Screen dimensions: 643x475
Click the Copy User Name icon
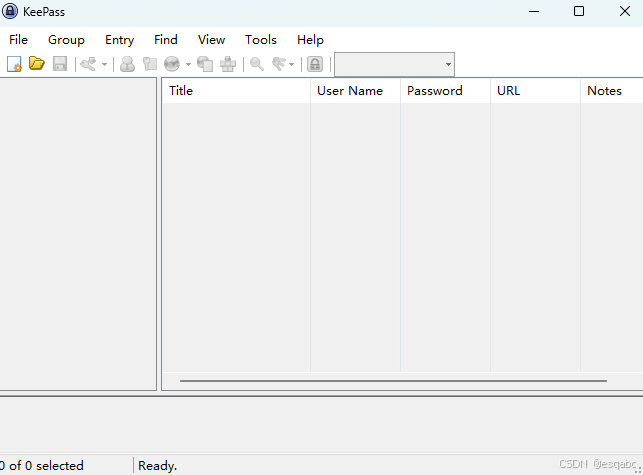pos(128,64)
